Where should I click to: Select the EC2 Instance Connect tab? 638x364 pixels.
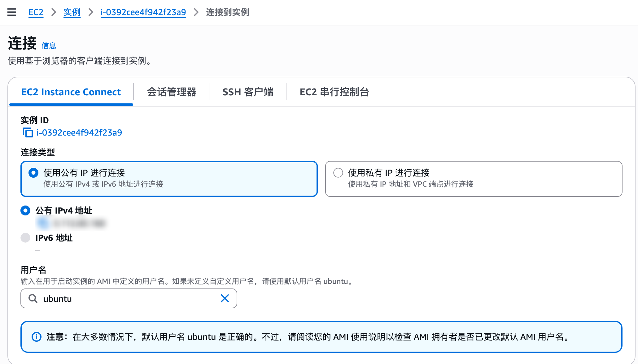coord(71,92)
